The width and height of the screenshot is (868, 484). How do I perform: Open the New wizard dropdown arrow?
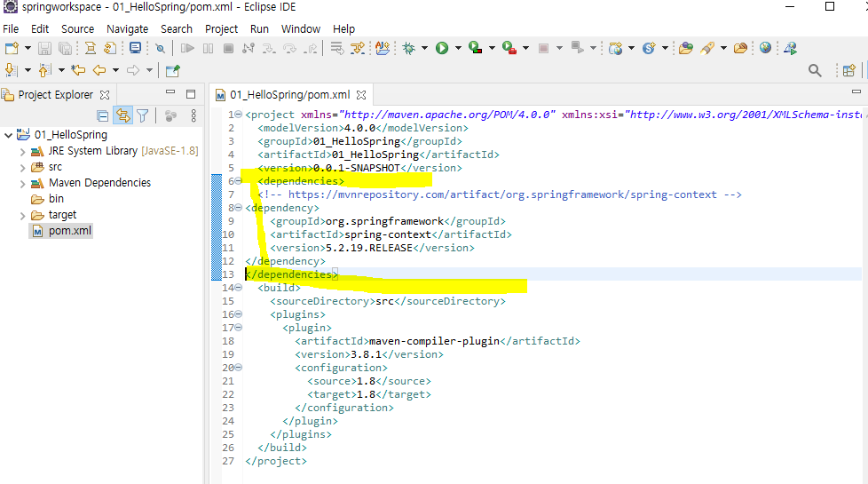click(28, 48)
